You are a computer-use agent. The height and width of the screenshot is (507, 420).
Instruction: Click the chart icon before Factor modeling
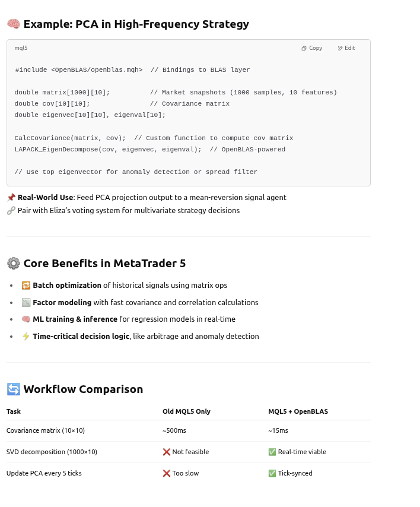[26, 302]
